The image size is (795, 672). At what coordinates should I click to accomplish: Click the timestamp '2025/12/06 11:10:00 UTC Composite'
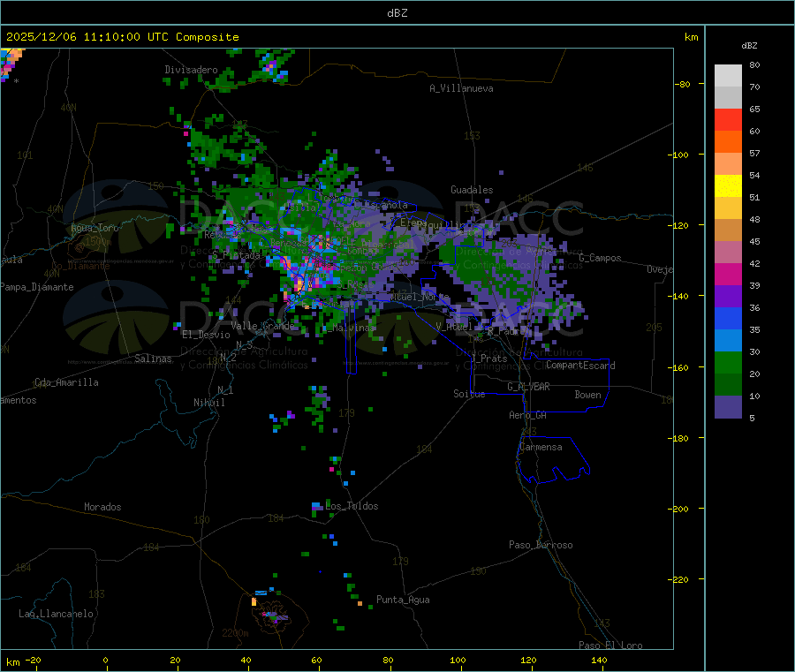point(122,37)
